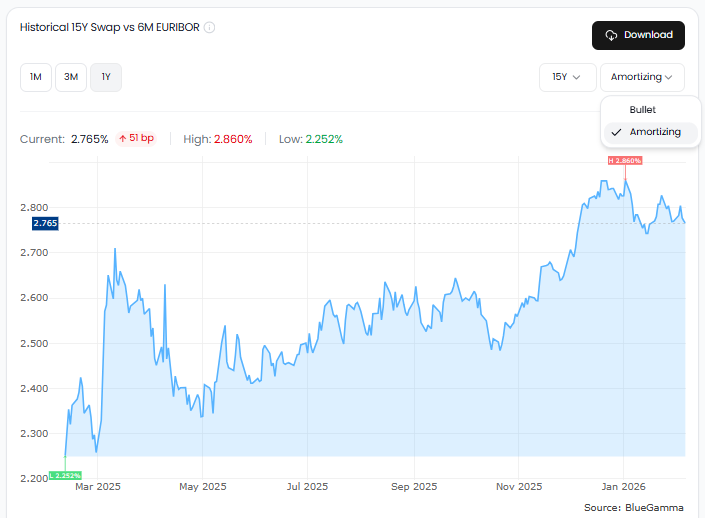Click the checkmark next to Amortizing option

[616, 132]
